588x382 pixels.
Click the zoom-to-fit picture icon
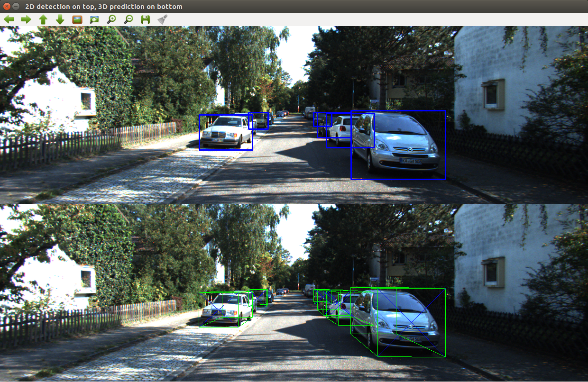point(94,19)
